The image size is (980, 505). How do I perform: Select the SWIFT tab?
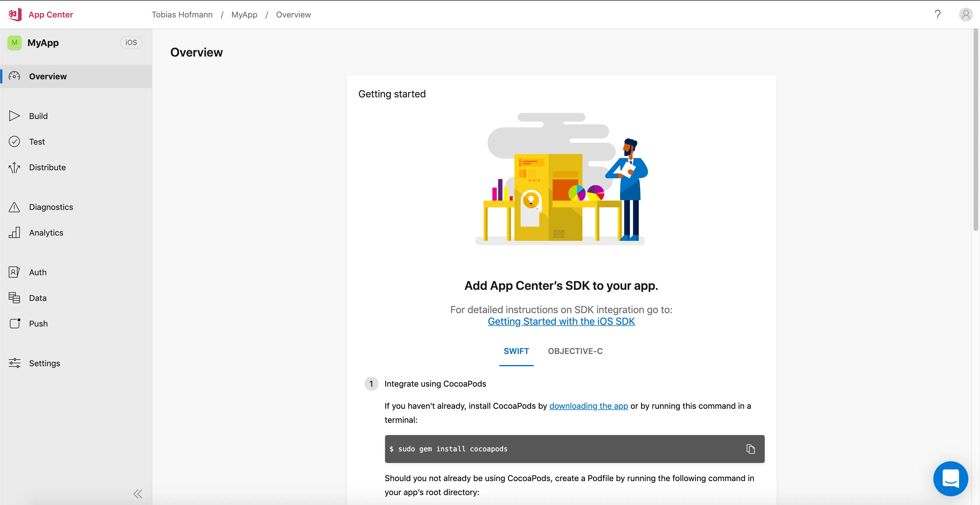tap(516, 351)
